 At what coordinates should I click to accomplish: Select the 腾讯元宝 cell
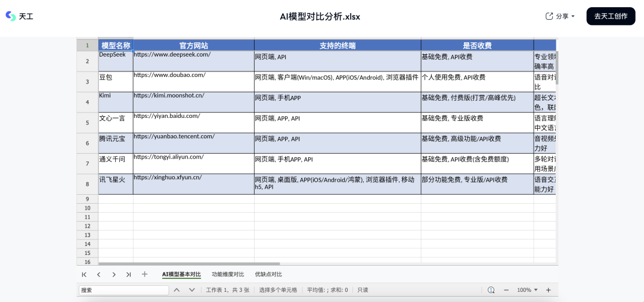pos(116,143)
